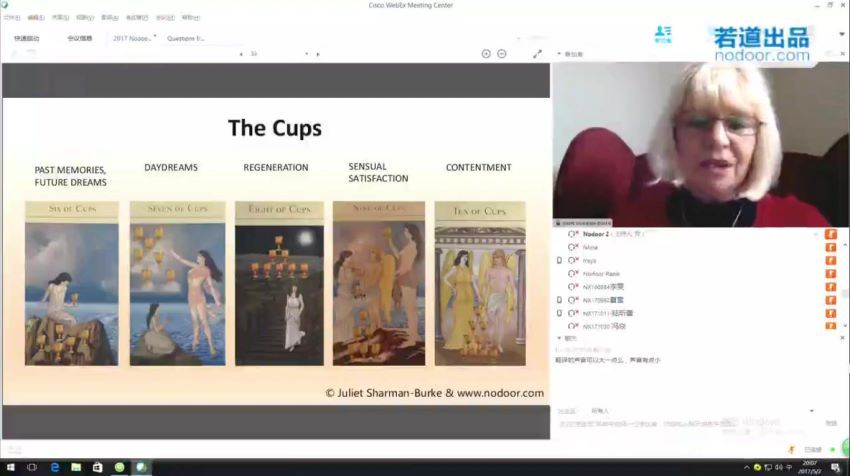
Task: Show hidden system tray icons
Action: pos(746,467)
